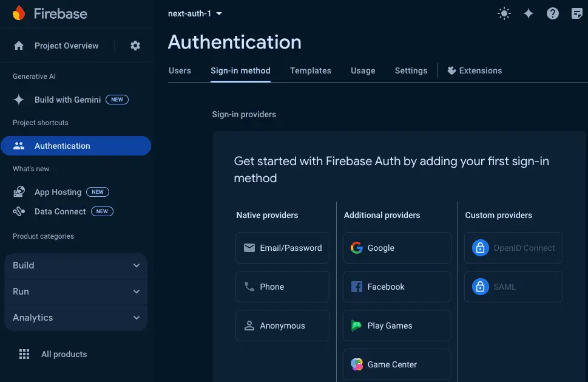This screenshot has height=382, width=588.
Task: Expand the Analytics category
Action: pyautogui.click(x=75, y=318)
